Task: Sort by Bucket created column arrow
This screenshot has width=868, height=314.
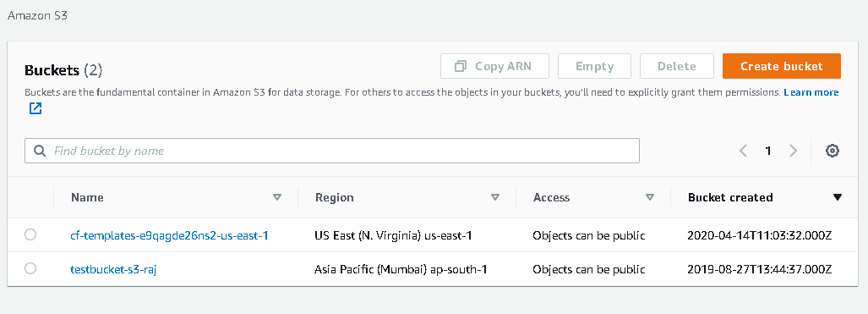Action: [x=837, y=197]
